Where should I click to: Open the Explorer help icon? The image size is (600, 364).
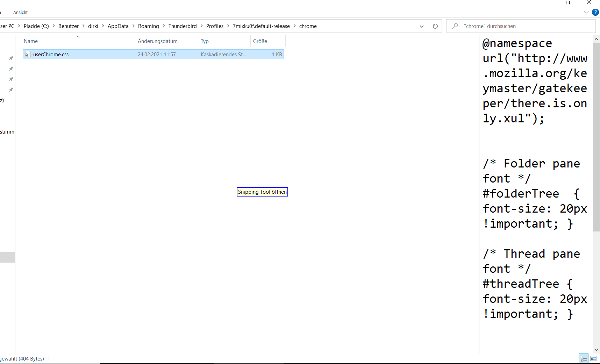click(x=595, y=12)
